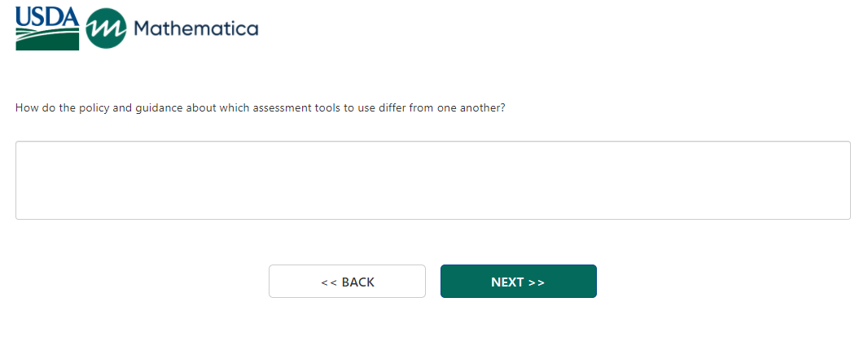868x363 pixels.
Task: Click the USDA letters in the logo
Action: [x=47, y=16]
